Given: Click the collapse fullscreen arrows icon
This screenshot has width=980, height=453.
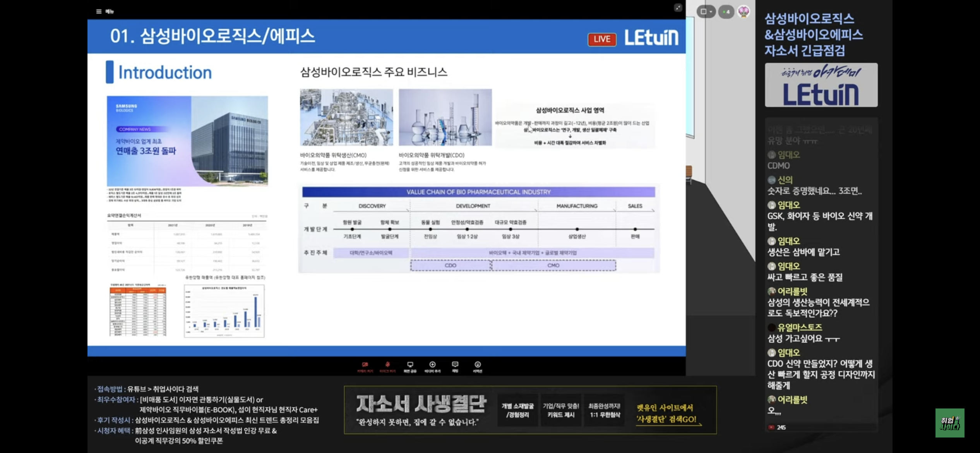Looking at the screenshot, I should pos(678,8).
